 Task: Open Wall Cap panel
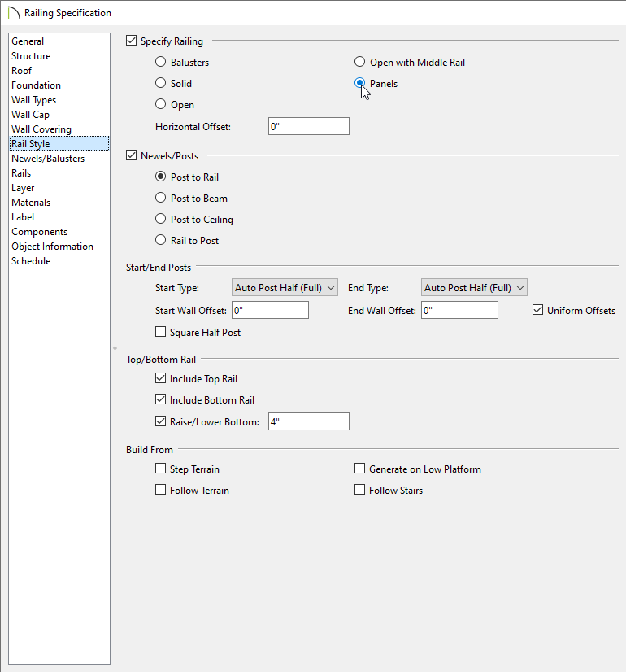30,115
